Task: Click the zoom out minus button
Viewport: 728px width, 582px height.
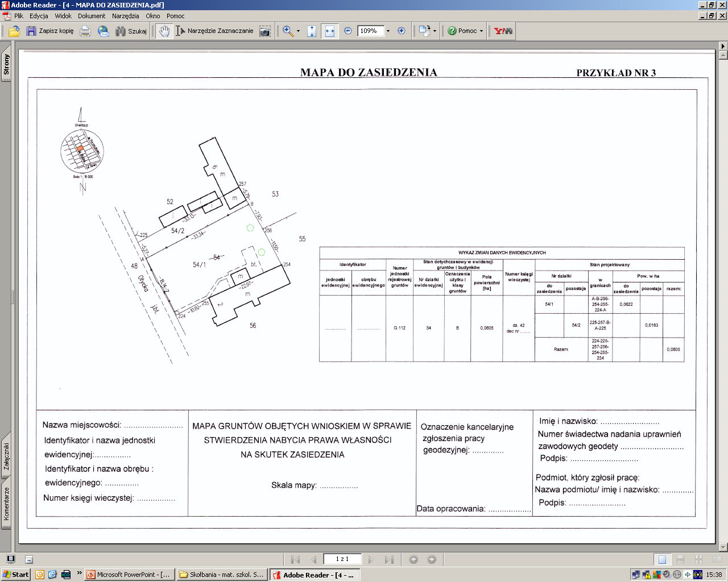Action: 348,31
